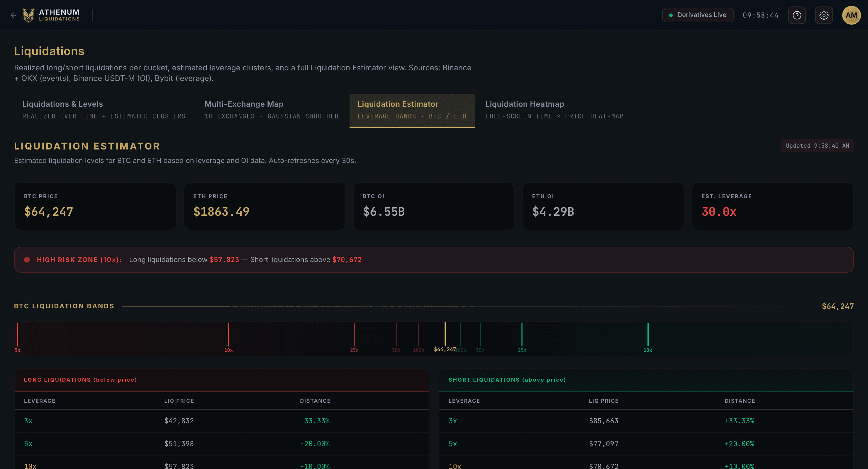Click Distance column in Short table
868x469 pixels.
coord(740,401)
